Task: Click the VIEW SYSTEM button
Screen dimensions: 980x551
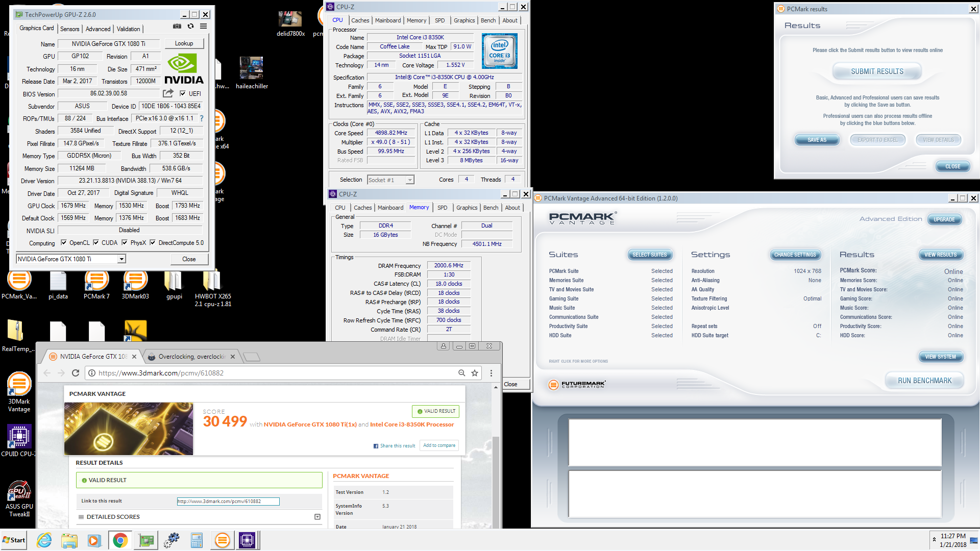Action: (x=940, y=357)
